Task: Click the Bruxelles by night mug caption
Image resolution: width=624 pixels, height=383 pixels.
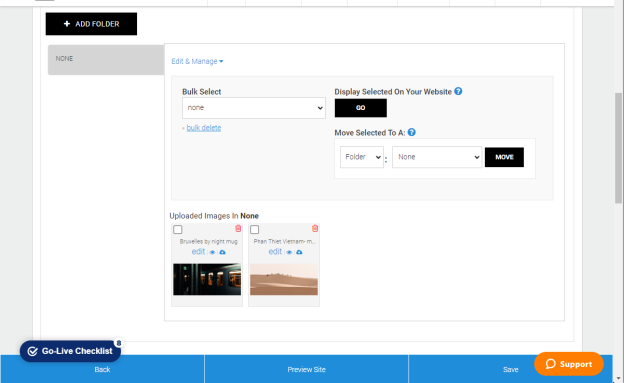Action: pos(208,242)
